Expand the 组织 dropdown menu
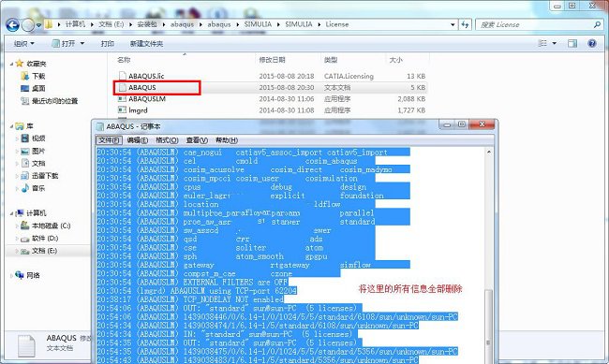Image resolution: width=609 pixels, height=364 pixels. pos(24,43)
